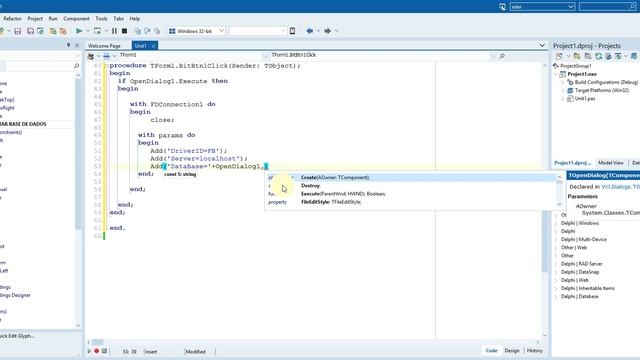The width and height of the screenshot is (640, 360).
Task: Click the Run green play button
Action: coord(79,31)
